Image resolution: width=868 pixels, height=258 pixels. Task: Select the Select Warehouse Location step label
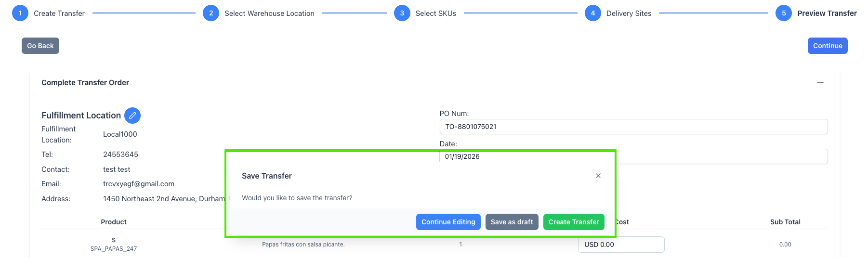[269, 13]
